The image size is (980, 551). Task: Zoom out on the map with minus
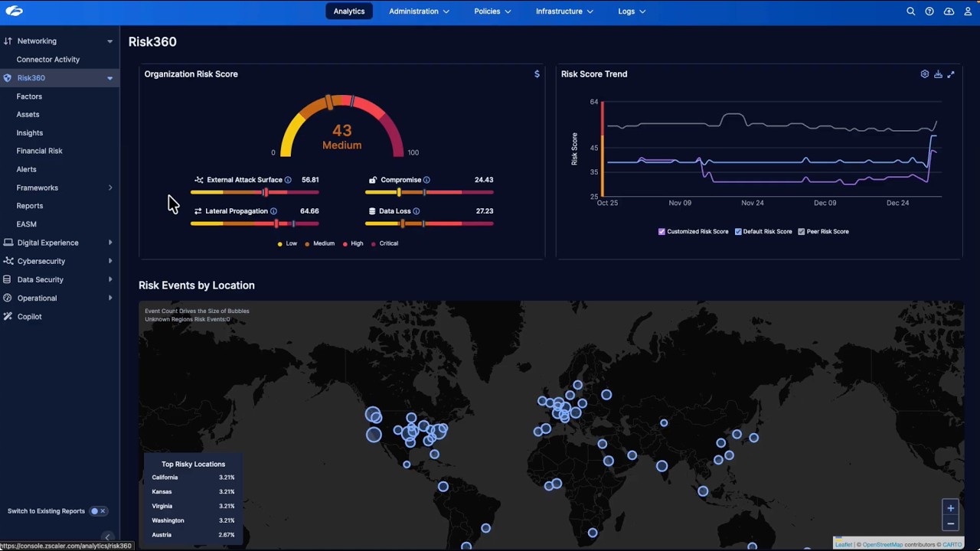pos(951,524)
